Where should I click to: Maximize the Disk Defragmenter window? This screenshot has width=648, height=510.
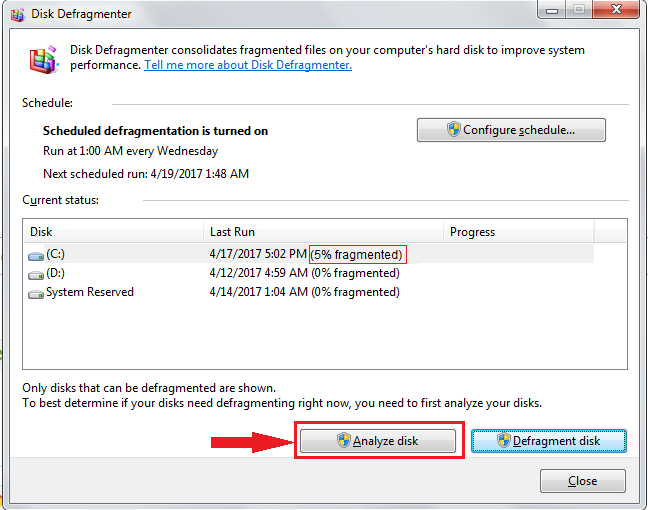(578, 11)
